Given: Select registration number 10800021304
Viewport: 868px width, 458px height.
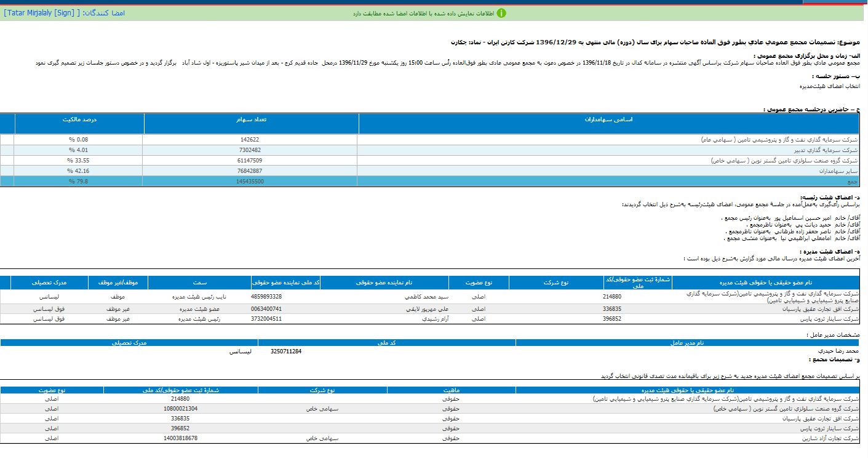Looking at the screenshot, I should click(181, 408).
